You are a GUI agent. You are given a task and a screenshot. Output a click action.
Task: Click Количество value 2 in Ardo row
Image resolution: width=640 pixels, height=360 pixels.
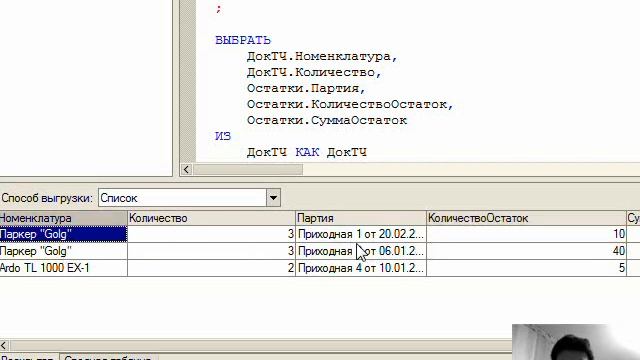point(211,268)
